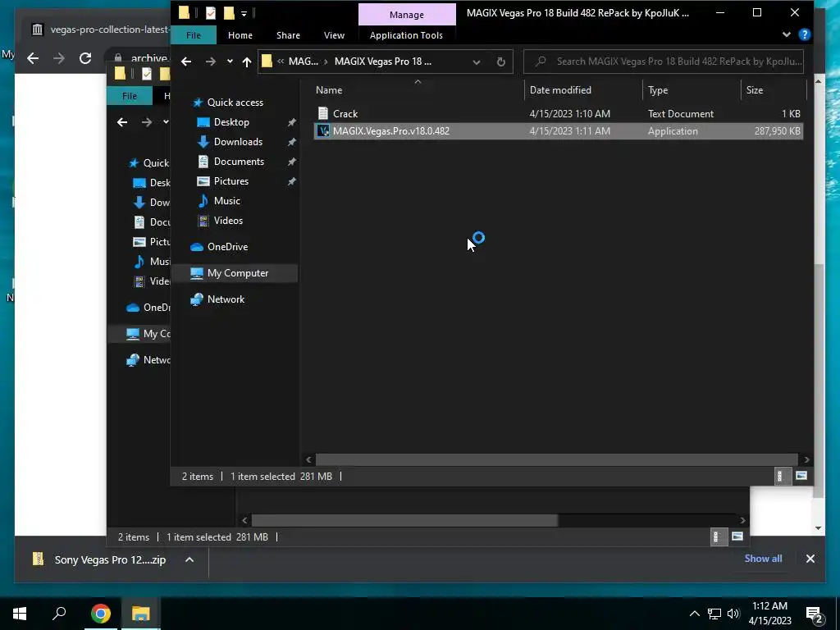Switch to the Home ribbon tab

click(x=240, y=35)
